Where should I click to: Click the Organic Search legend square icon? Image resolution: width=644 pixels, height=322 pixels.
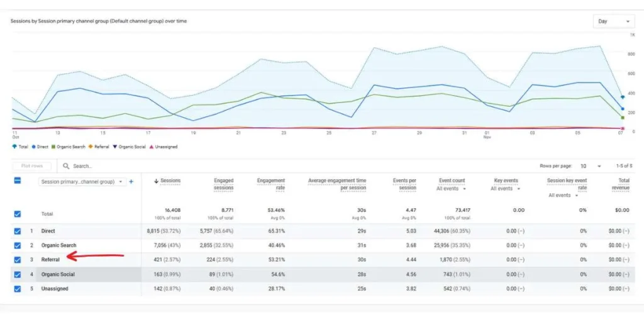pyautogui.click(x=54, y=147)
